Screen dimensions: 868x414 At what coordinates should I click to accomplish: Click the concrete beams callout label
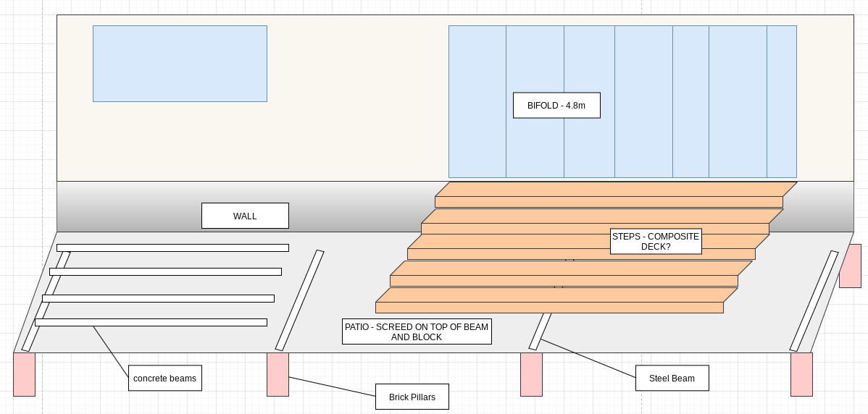coord(165,378)
